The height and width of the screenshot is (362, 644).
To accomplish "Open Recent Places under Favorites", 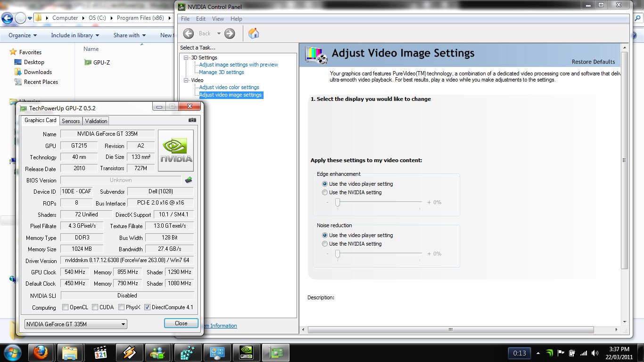I will (x=36, y=82).
